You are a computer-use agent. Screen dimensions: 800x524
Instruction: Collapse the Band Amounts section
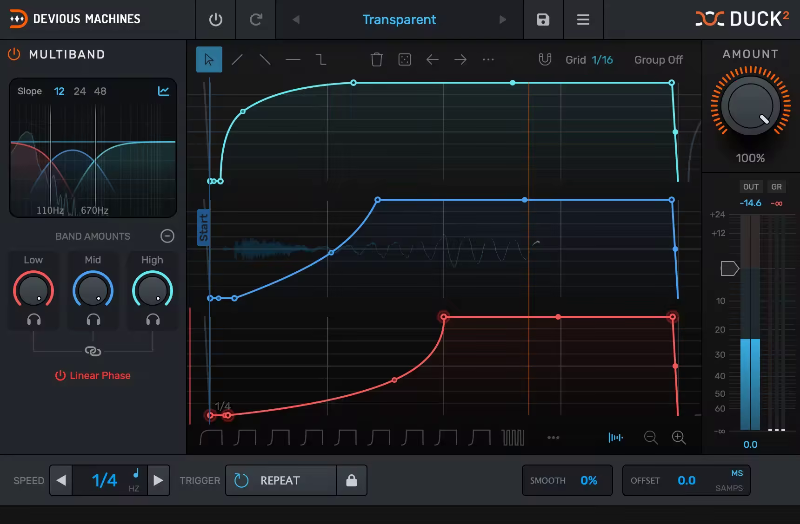(167, 236)
